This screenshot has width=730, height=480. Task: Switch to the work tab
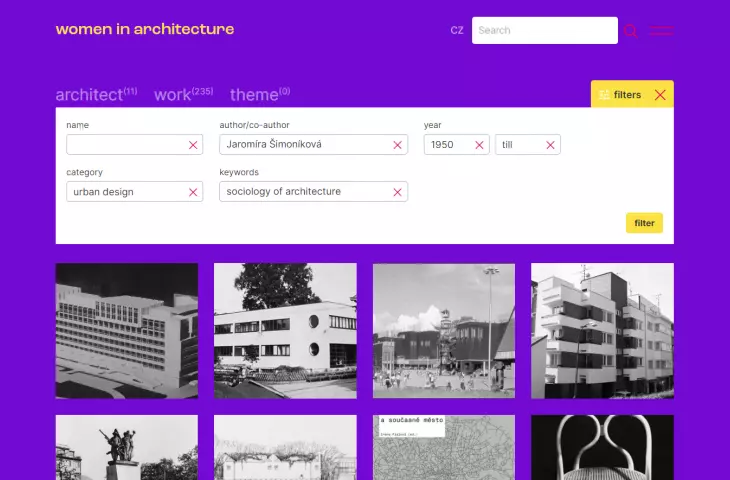[183, 94]
